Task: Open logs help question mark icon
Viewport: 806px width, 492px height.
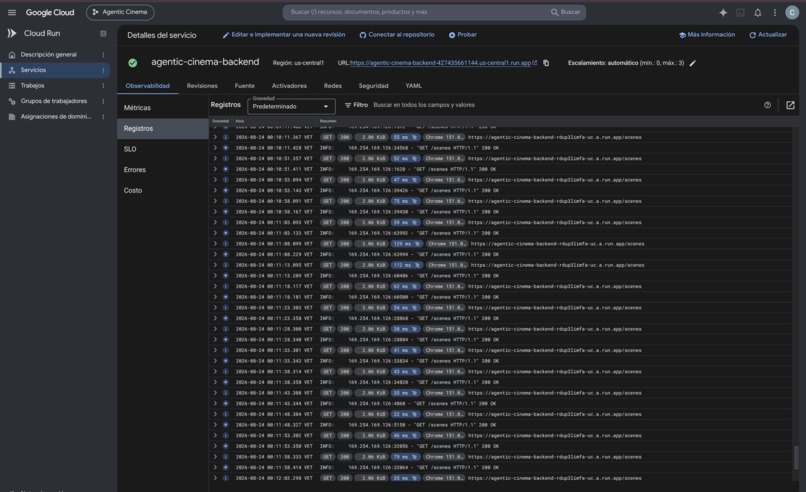Action: [767, 105]
